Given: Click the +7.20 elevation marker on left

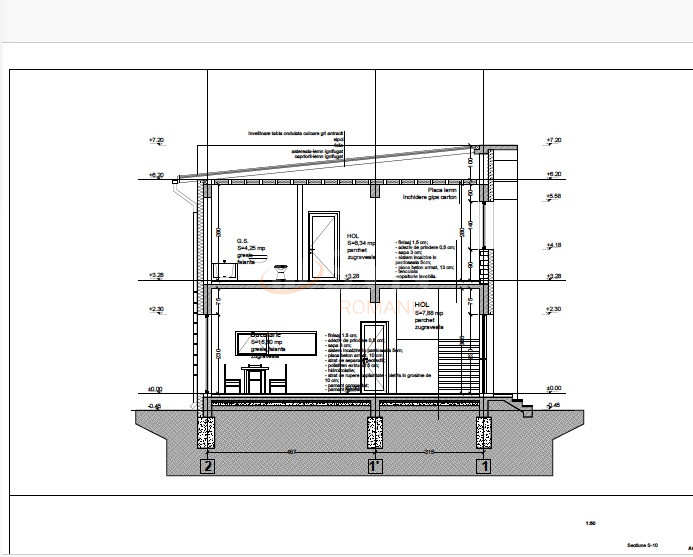Looking at the screenshot, I should pyautogui.click(x=155, y=140).
